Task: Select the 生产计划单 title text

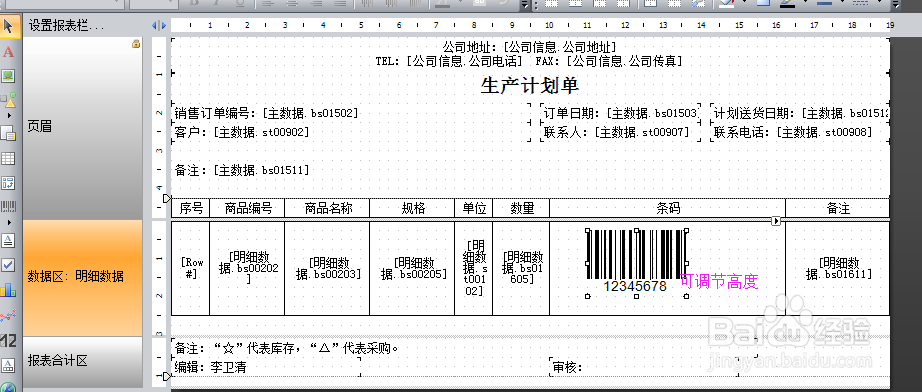Action: 530,86
